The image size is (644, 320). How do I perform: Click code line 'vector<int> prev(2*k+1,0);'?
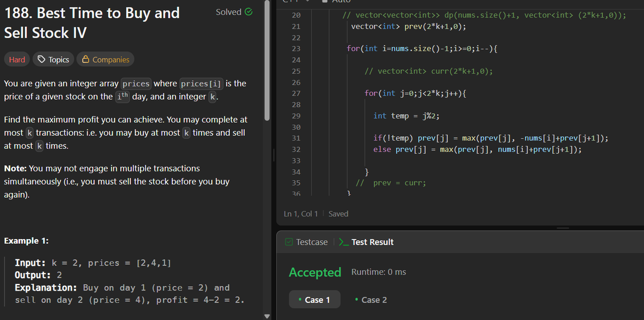click(x=408, y=26)
